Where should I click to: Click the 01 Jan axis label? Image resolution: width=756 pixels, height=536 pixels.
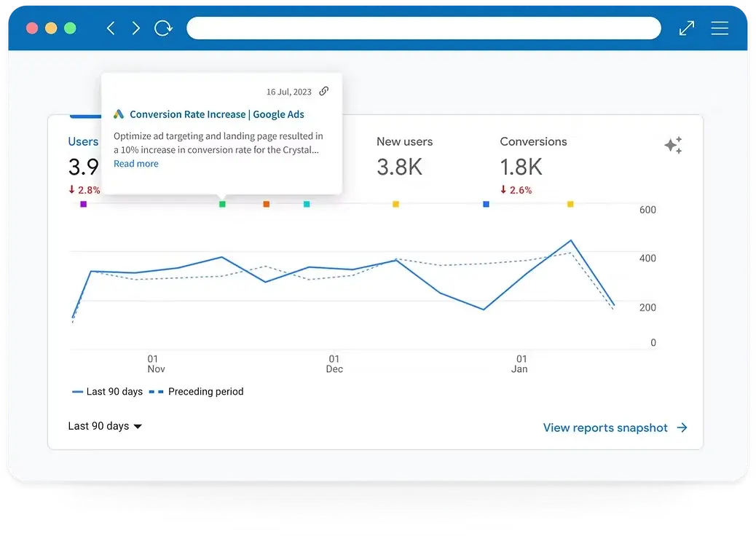(520, 364)
